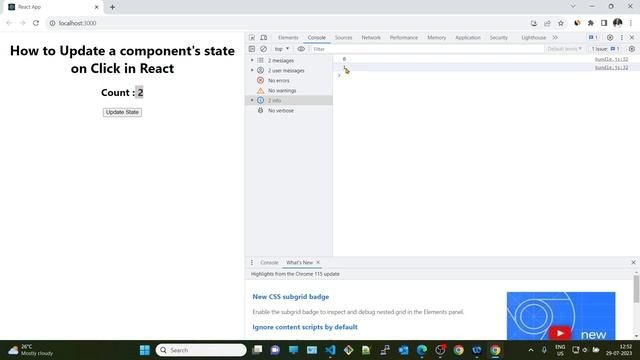The image size is (640, 360).
Task: Open the issues counter badge in DevTools header
Action: pos(593,38)
